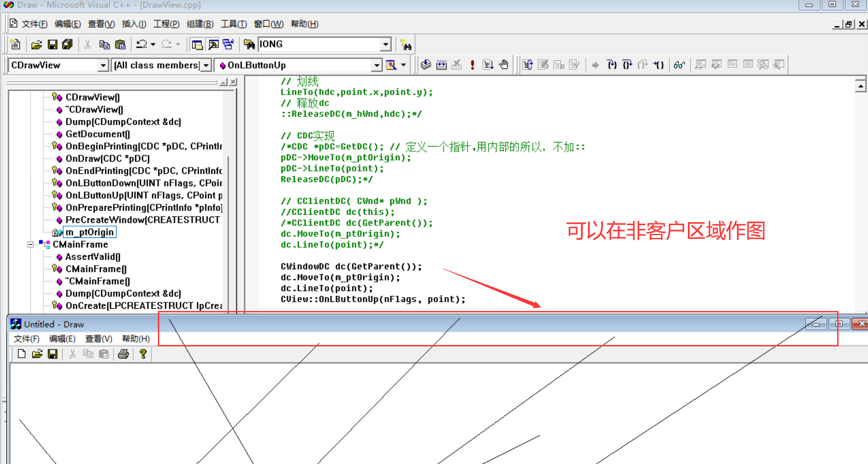Open the 查看(V) menu in Visual C++
This screenshot has width=868, height=464.
click(101, 24)
